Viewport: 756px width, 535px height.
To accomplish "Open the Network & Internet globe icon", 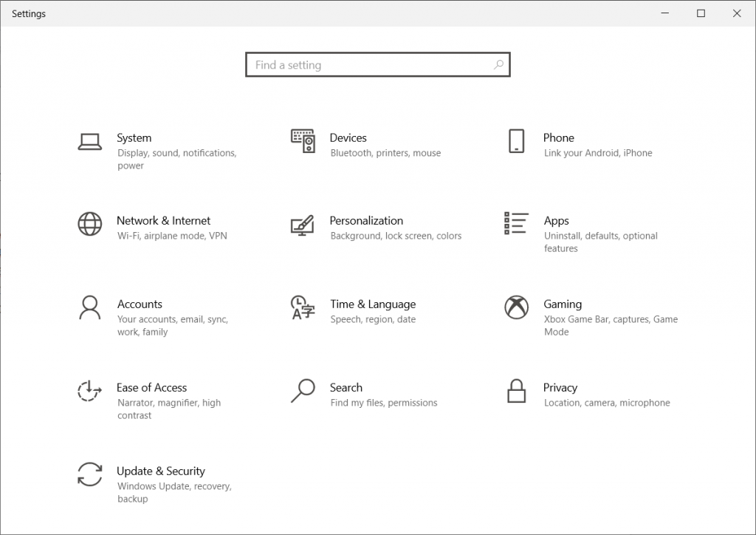I will point(89,224).
